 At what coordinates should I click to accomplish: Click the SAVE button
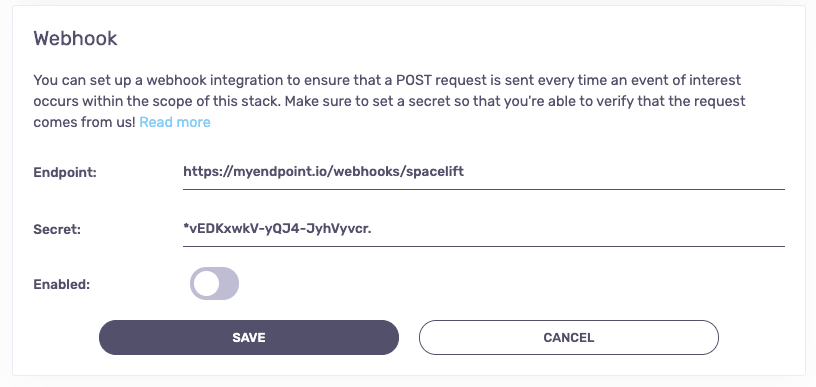[x=249, y=338]
